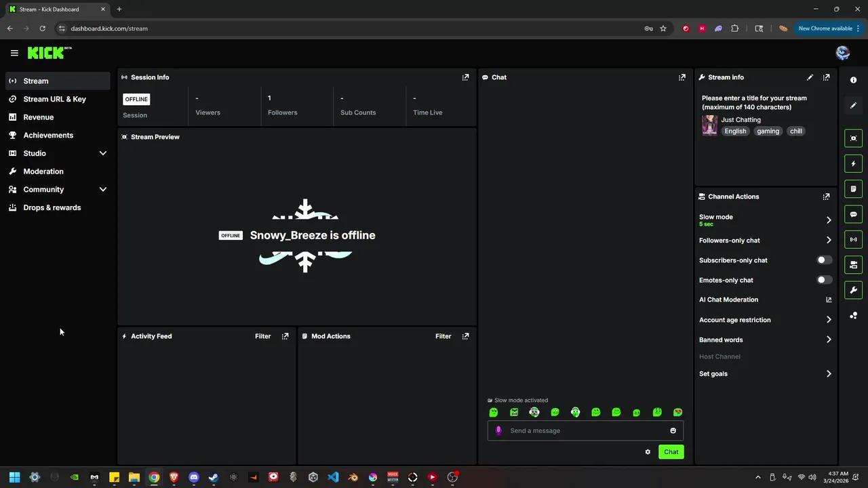Open Discord from the taskbar
The height and width of the screenshot is (488, 868).
tap(194, 477)
